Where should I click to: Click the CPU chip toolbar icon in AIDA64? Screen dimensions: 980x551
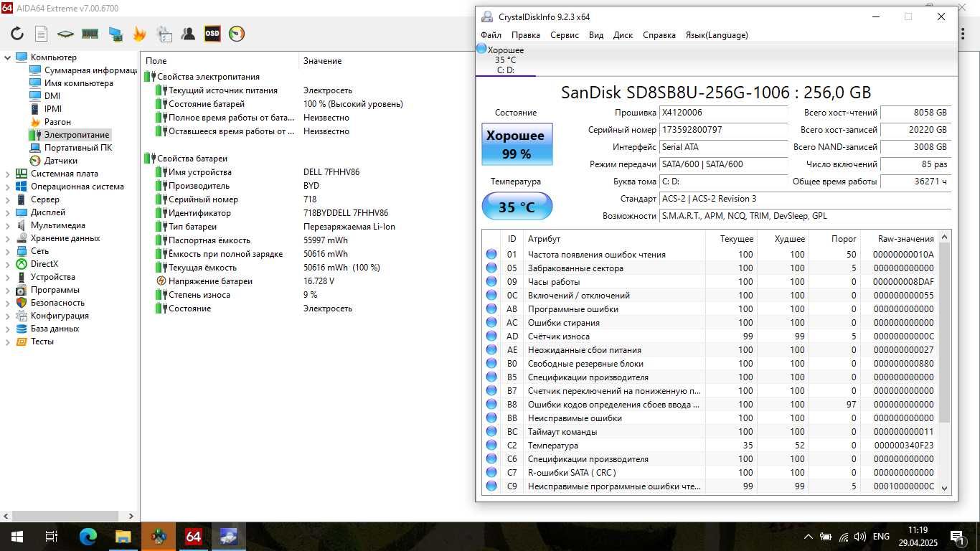point(65,33)
